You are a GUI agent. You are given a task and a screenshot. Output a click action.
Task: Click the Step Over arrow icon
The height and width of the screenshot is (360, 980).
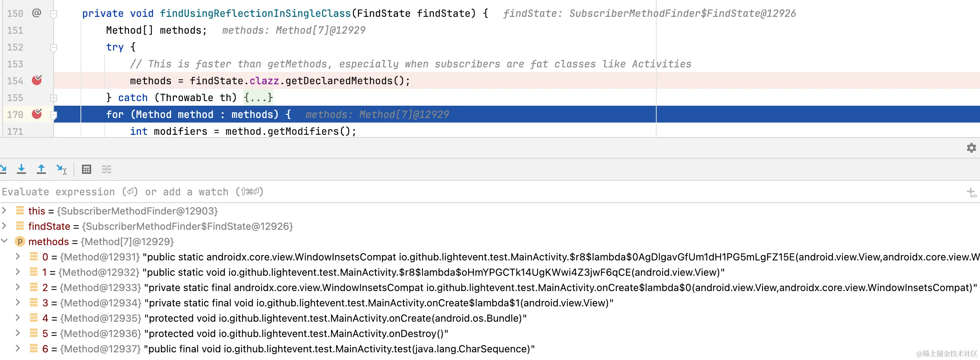[x=3, y=169]
